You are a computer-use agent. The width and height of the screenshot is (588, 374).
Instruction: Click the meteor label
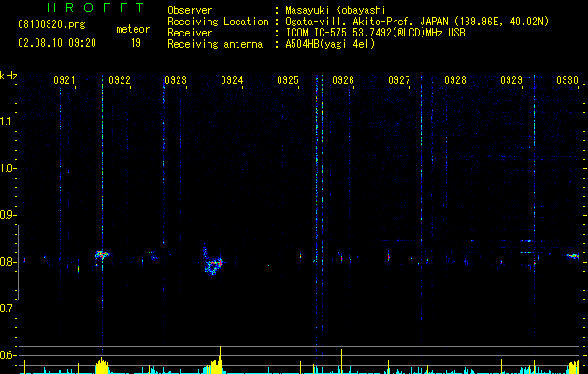[133, 29]
